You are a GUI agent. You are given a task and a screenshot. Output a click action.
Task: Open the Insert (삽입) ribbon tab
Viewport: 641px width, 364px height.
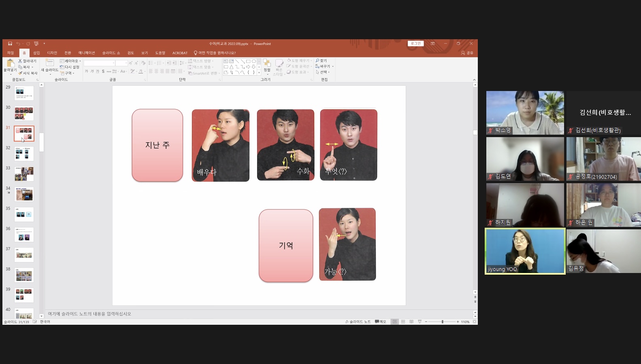[36, 53]
